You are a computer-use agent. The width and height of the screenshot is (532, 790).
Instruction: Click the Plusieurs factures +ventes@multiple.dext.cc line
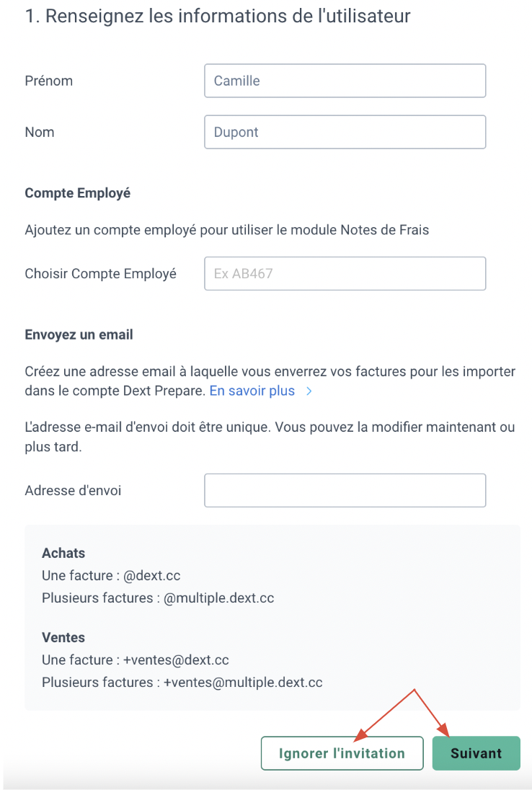tap(182, 682)
